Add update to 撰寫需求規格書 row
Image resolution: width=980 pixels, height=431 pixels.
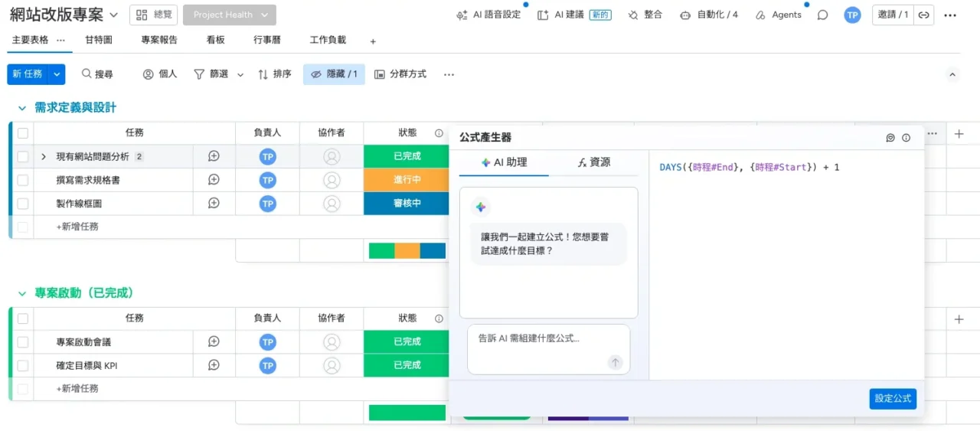[x=214, y=180]
